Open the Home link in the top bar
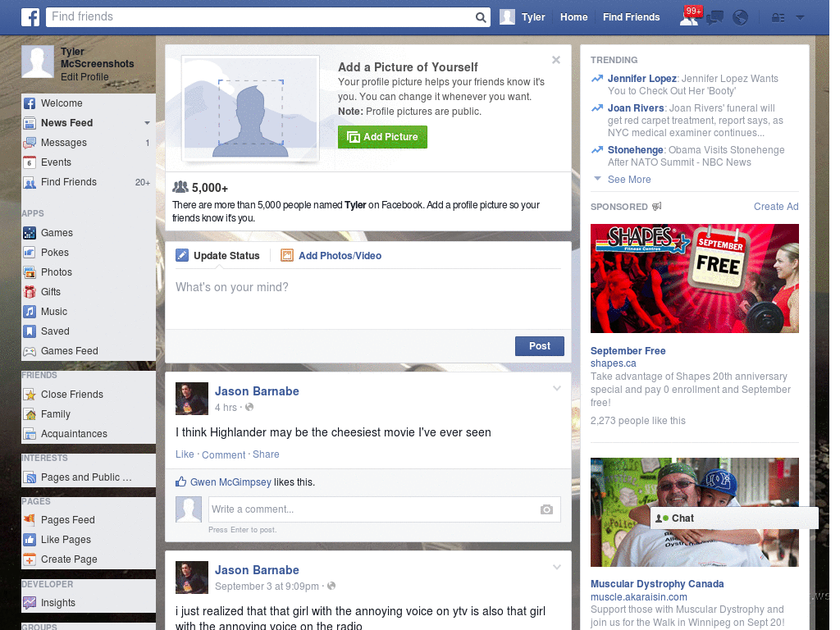Viewport: 840px width, 630px height. click(573, 17)
